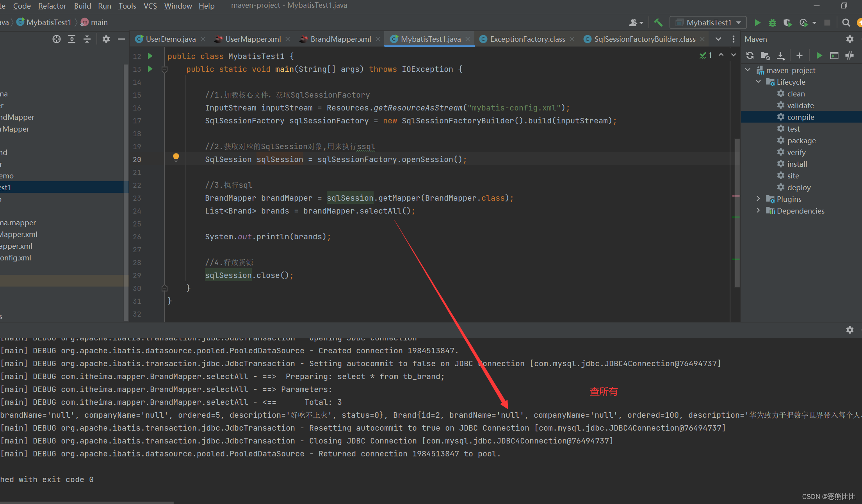
Task: Click the editor vertical scrollbar
Action: point(737,213)
